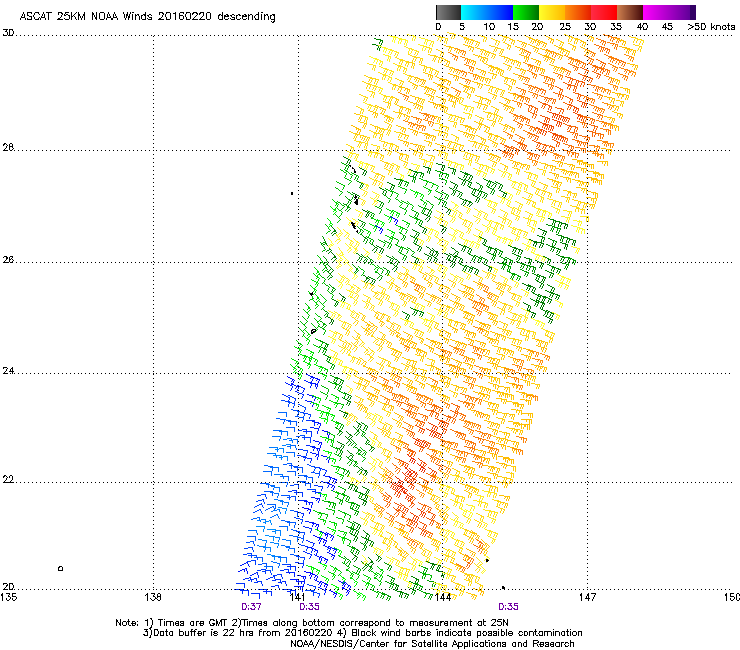Click the longitude '135' axis label
The height and width of the screenshot is (650, 740).
point(8,597)
